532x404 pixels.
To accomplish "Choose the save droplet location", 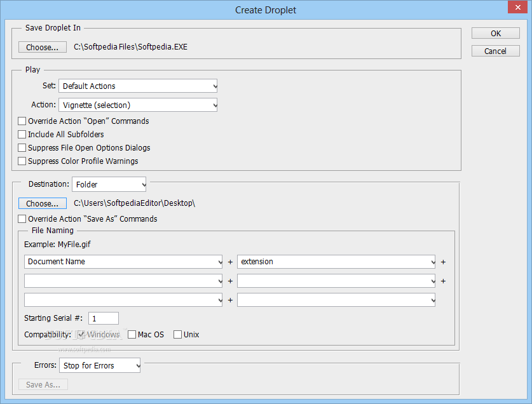I will coord(43,47).
